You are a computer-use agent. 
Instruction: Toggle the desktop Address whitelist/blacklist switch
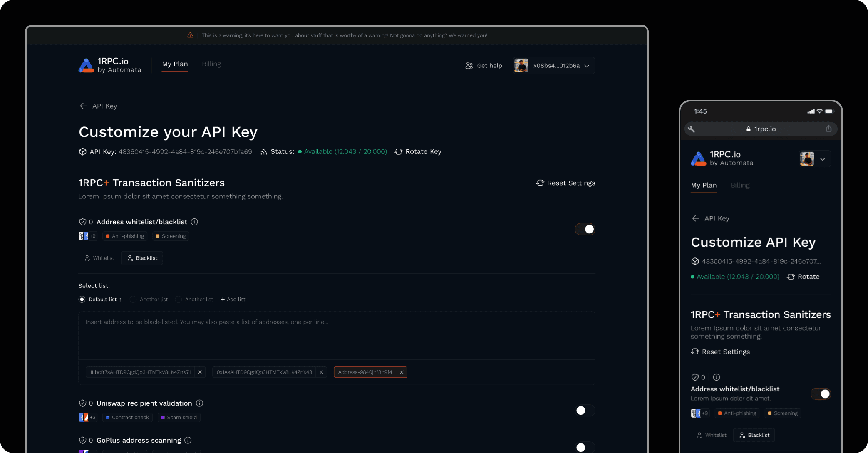tap(585, 229)
